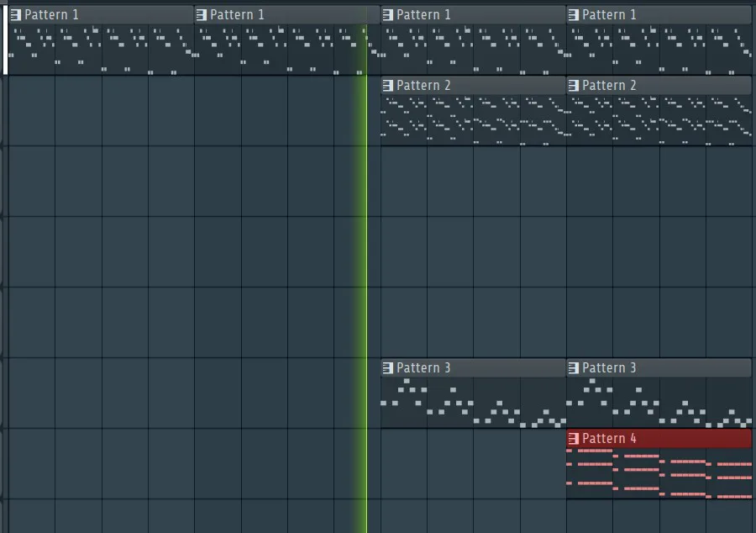The image size is (756, 533).
Task: Select the right 'Pattern 2' clip title
Action: [610, 86]
